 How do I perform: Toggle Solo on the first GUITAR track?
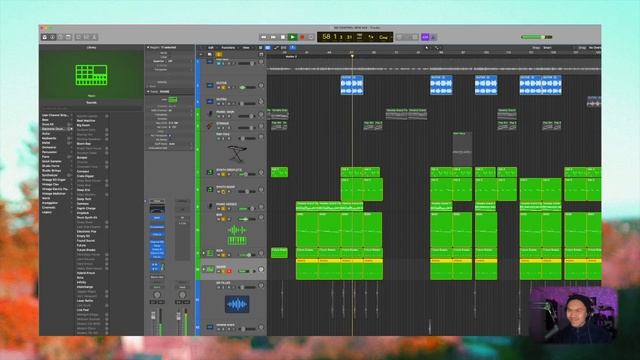coord(224,87)
